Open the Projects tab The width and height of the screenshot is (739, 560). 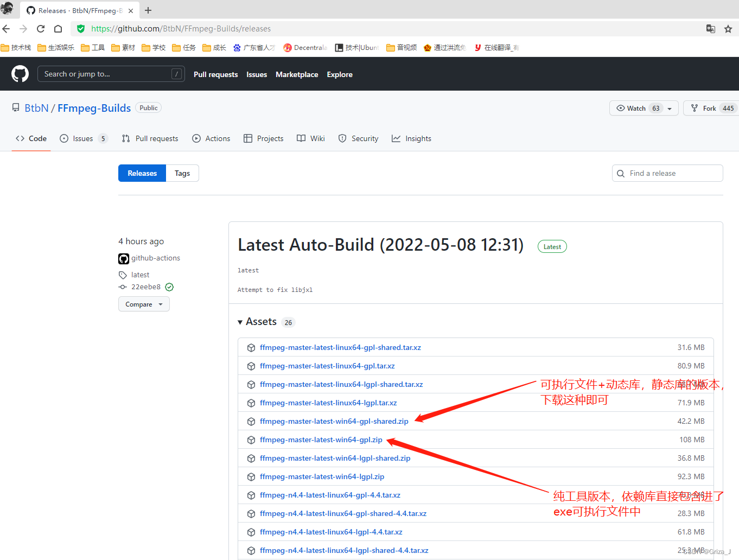pyautogui.click(x=264, y=138)
